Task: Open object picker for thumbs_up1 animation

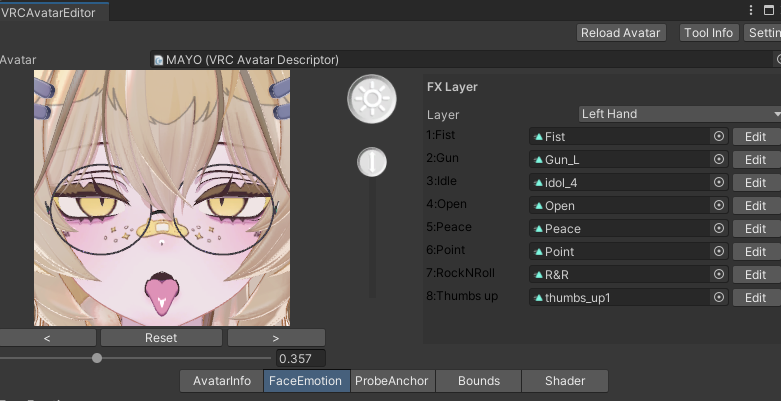Action: pos(719,297)
